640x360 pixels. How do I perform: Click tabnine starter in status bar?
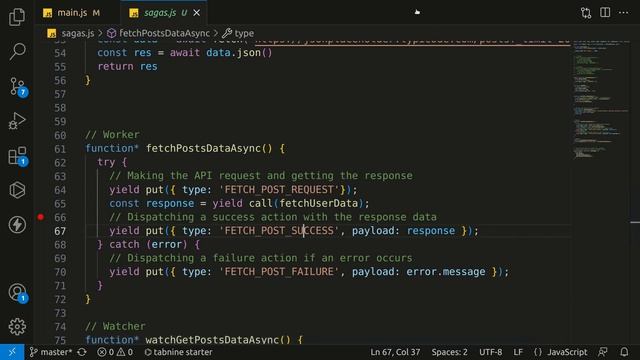178,352
